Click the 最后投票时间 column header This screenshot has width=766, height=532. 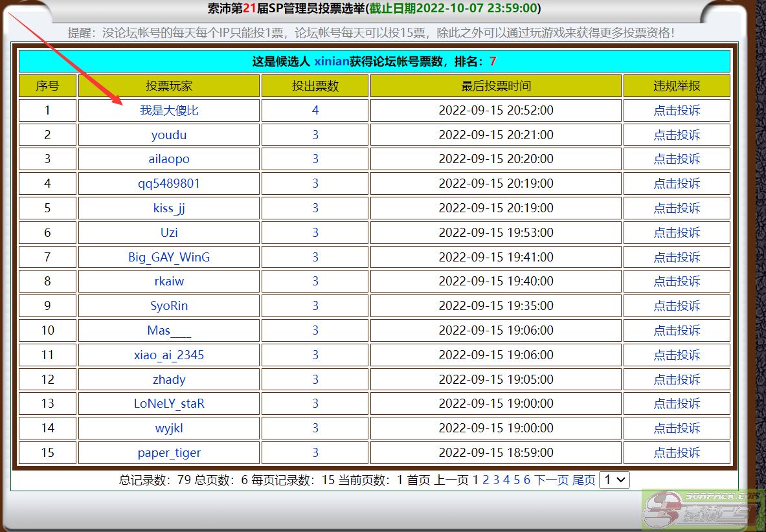[496, 86]
